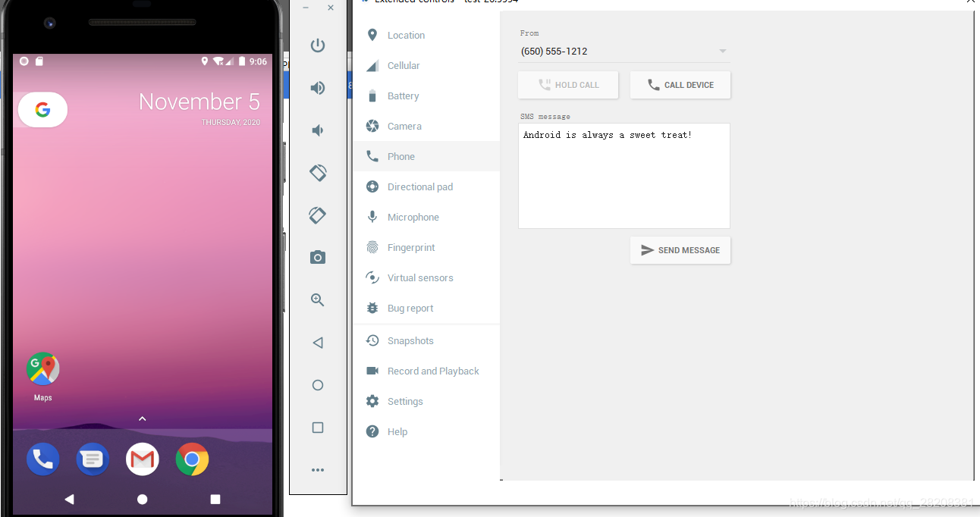Screen dimensions: 980x517
Task: Open the From phone number dropdown
Action: (721, 51)
